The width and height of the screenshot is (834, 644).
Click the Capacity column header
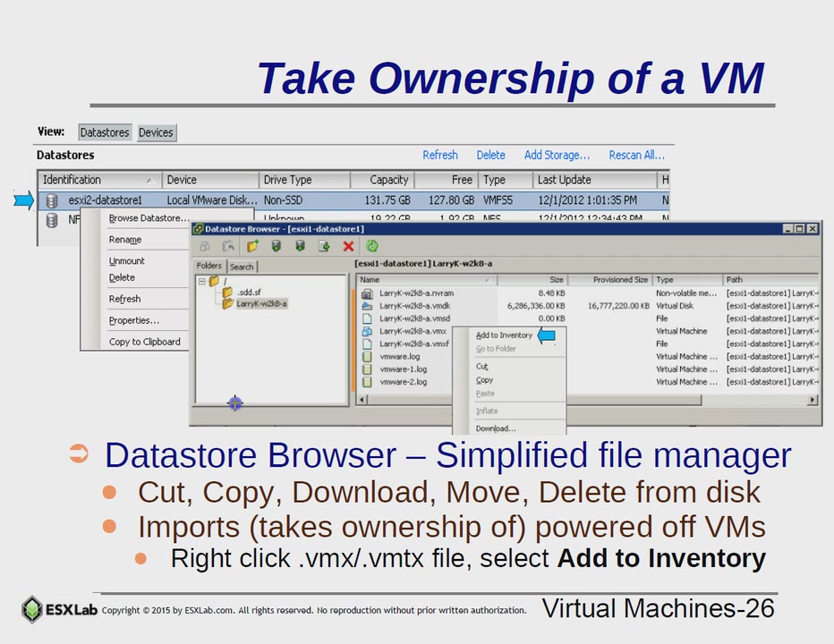coord(382,180)
